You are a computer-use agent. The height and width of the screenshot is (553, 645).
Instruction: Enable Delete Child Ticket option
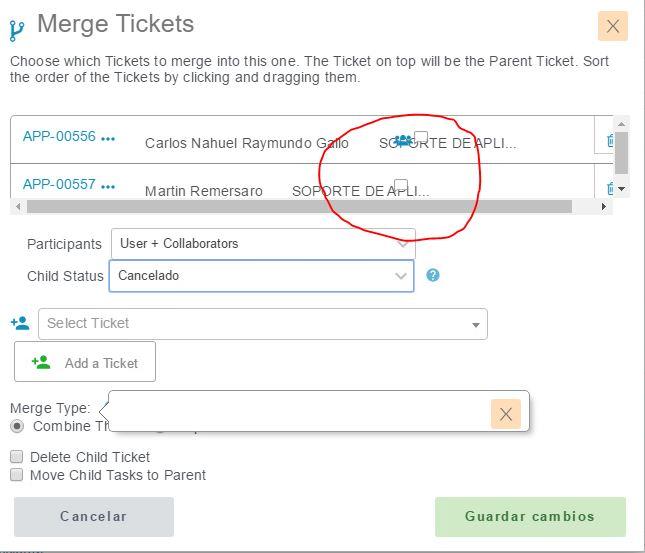[x=17, y=457]
